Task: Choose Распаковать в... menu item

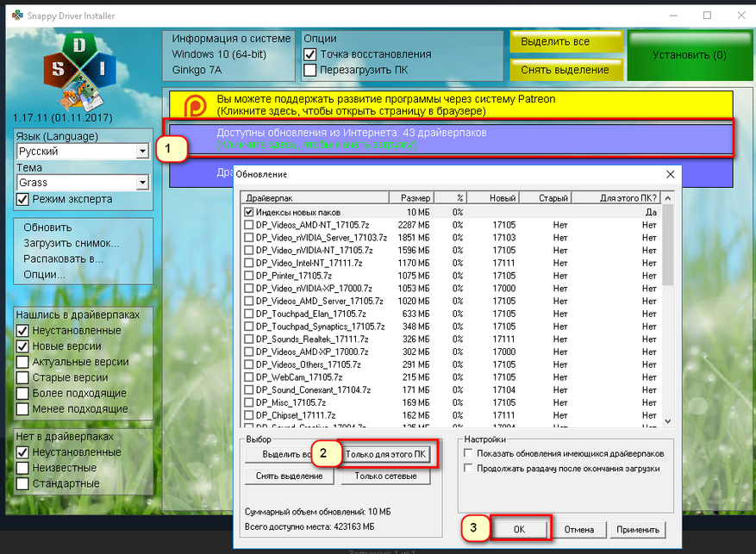Action: pos(63,259)
